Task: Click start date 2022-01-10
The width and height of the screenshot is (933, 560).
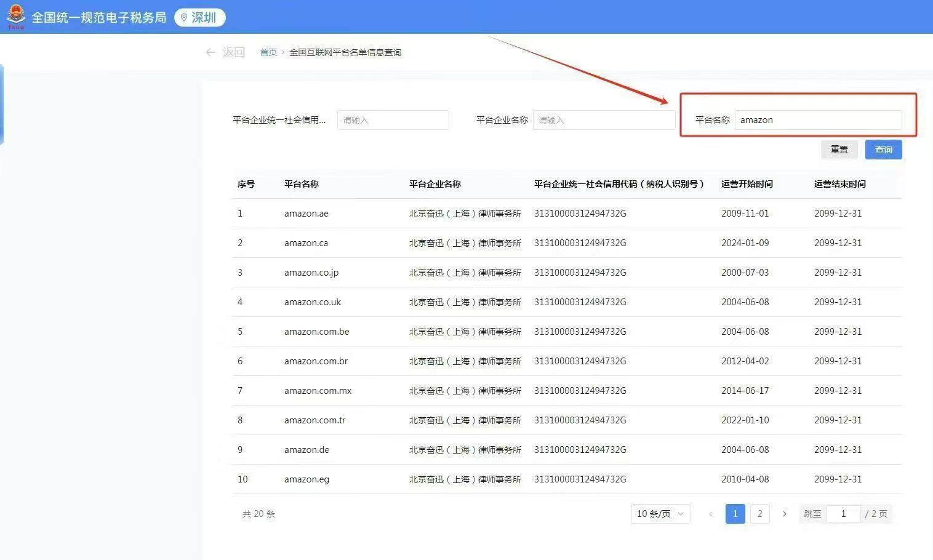Action: pyautogui.click(x=745, y=420)
